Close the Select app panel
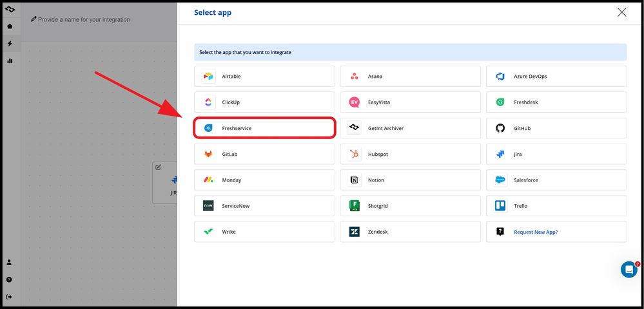644x309 pixels. point(622,12)
